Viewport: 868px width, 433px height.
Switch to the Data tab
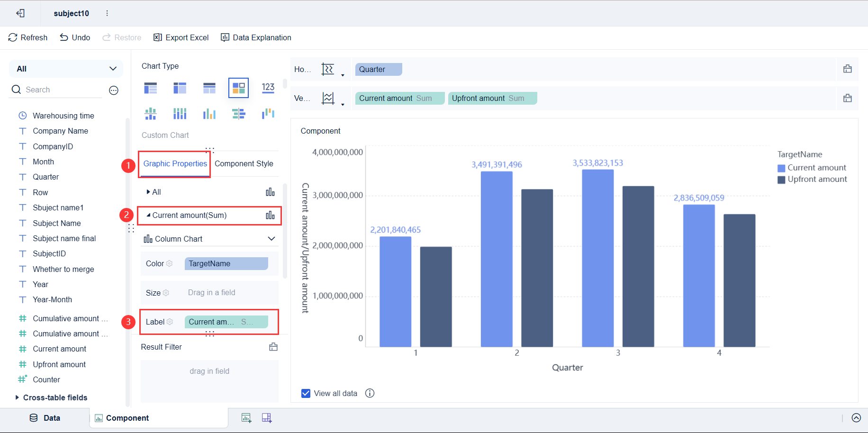tap(45, 418)
